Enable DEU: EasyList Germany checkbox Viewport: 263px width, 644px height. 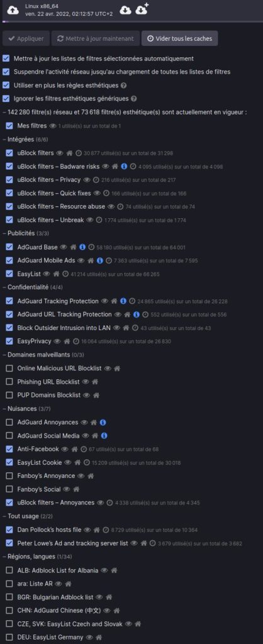9,638
